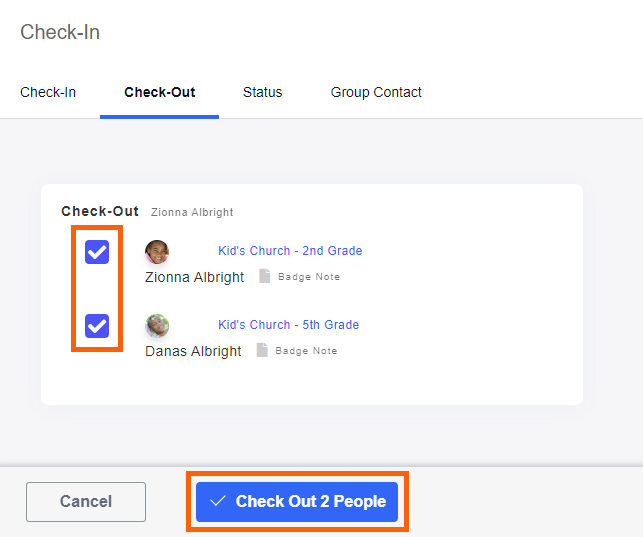Viewport: 643px width, 537px height.
Task: Go to the Group Contact tab
Action: (x=376, y=92)
